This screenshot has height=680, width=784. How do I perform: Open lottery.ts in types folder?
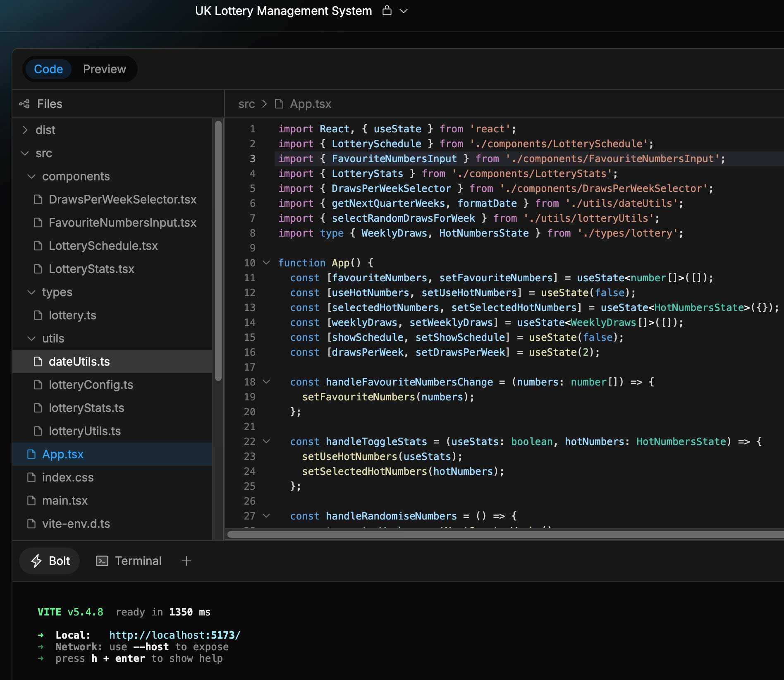click(x=112, y=315)
